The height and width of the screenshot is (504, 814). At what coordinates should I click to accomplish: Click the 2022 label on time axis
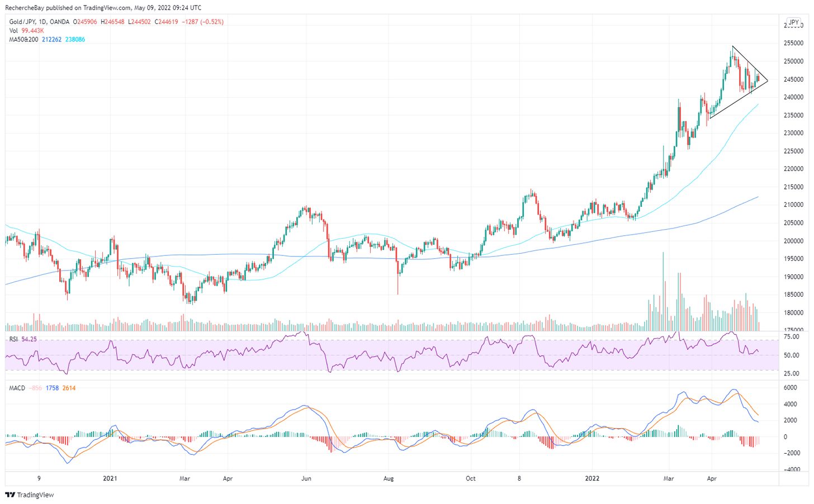[592, 478]
